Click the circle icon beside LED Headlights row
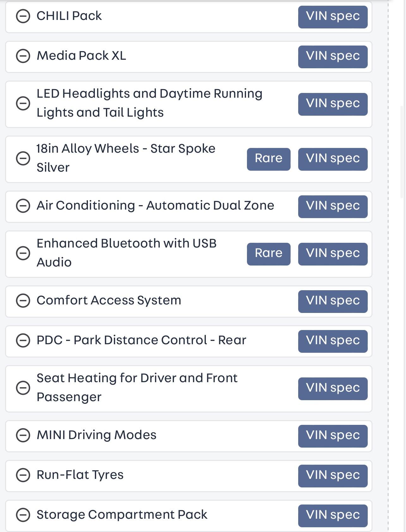This screenshot has height=532, width=406. pos(23,103)
